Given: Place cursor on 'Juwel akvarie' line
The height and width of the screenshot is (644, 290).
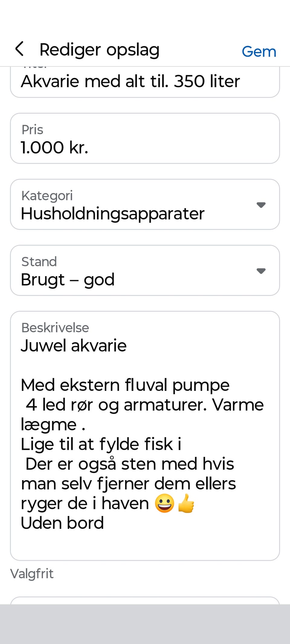Looking at the screenshot, I should click(74, 346).
